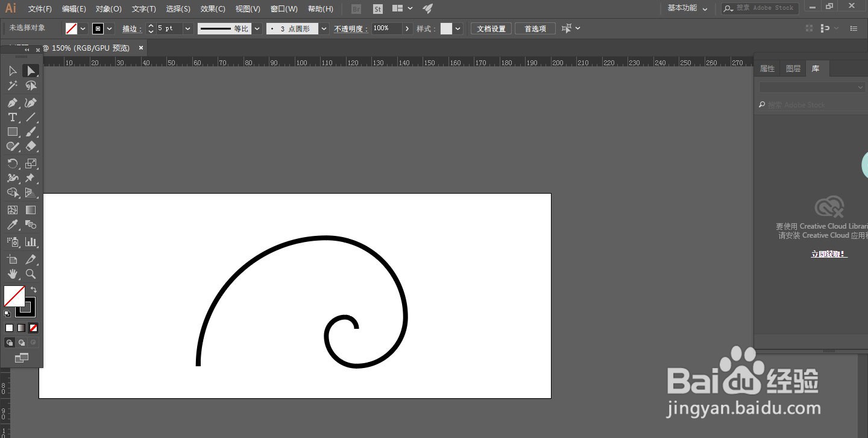The height and width of the screenshot is (438, 868).
Task: Click the rocket GPU performance icon
Action: 427,8
